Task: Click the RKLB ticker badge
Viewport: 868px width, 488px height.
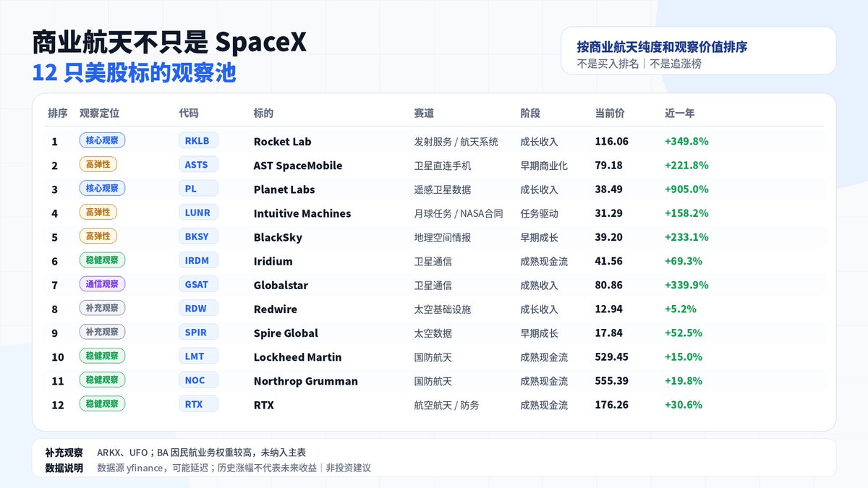Action: 198,141
